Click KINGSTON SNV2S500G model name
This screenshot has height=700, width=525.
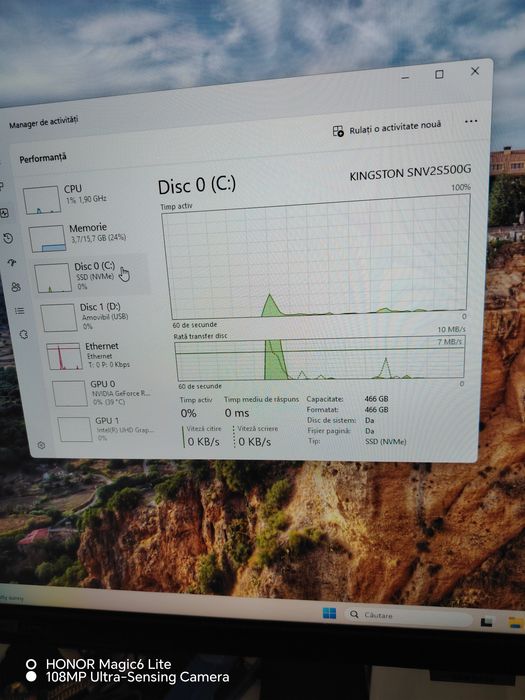click(410, 172)
